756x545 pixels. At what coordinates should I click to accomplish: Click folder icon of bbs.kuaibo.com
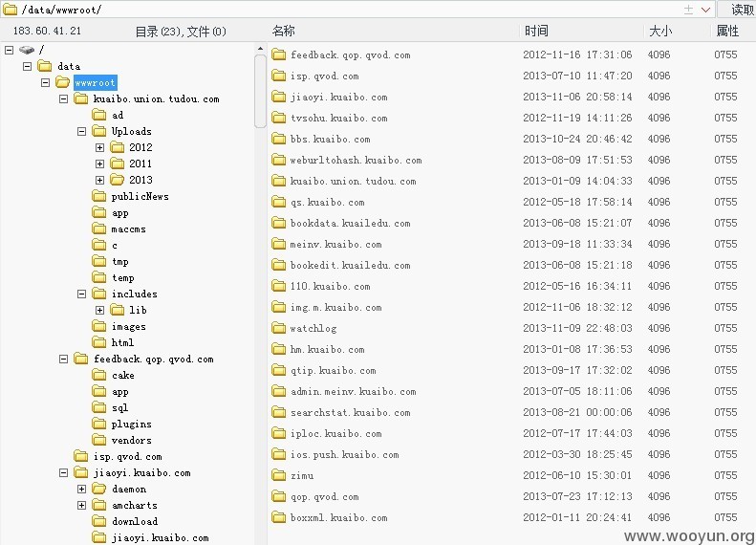(x=279, y=139)
